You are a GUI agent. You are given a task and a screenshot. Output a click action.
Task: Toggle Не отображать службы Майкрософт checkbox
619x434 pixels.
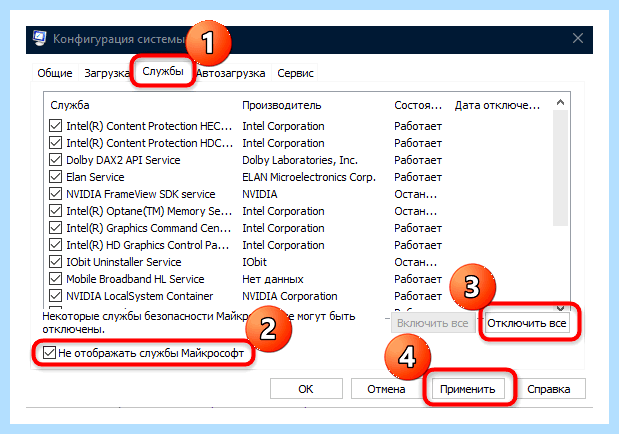pos(49,352)
